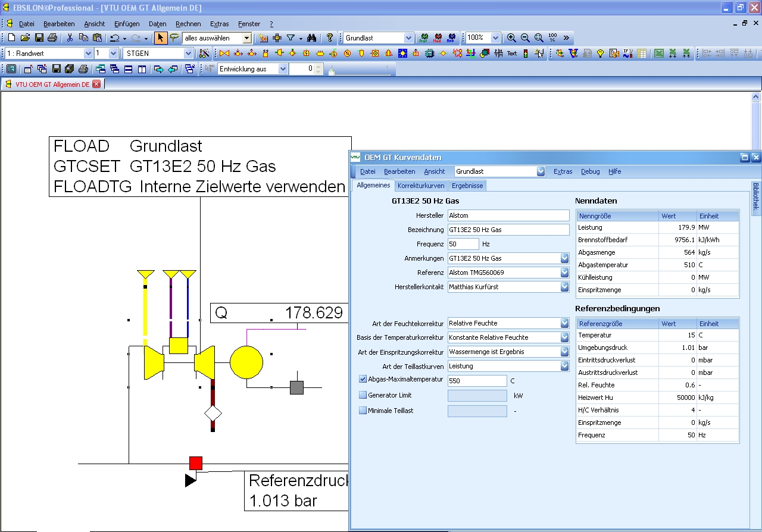Open a file with the folder icon
The width and height of the screenshot is (762, 532).
click(25, 38)
